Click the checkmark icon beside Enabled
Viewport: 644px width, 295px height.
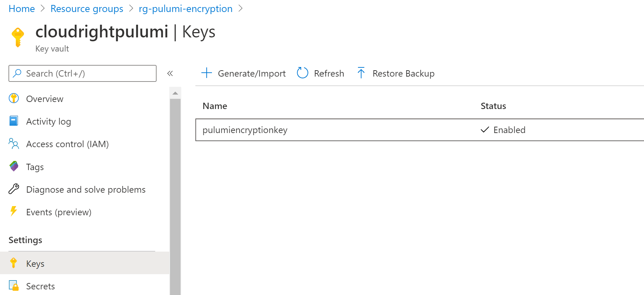485,130
